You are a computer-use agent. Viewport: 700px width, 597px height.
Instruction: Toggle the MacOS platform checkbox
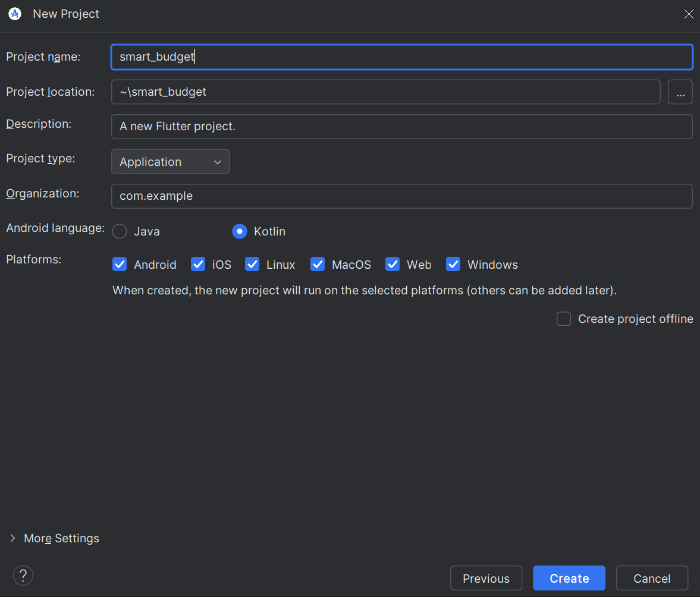318,264
